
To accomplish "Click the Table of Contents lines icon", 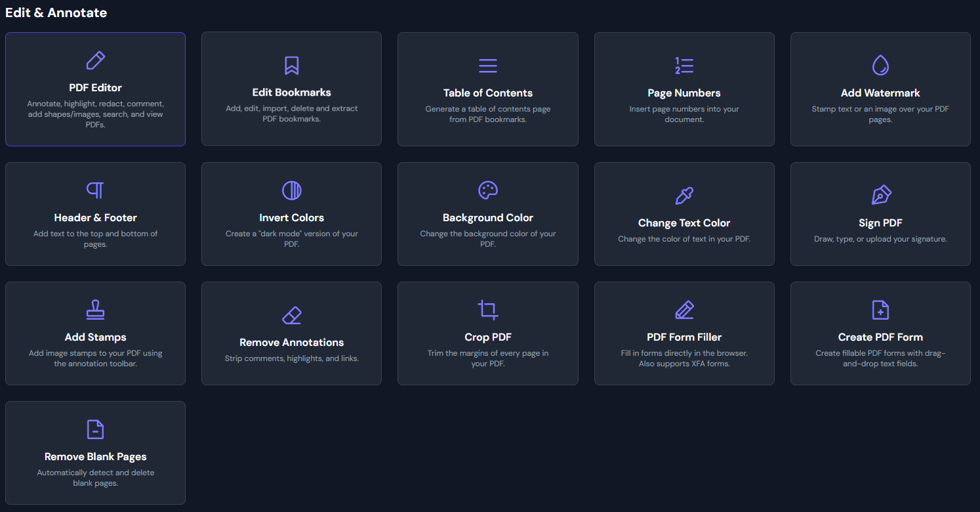I will (487, 66).
